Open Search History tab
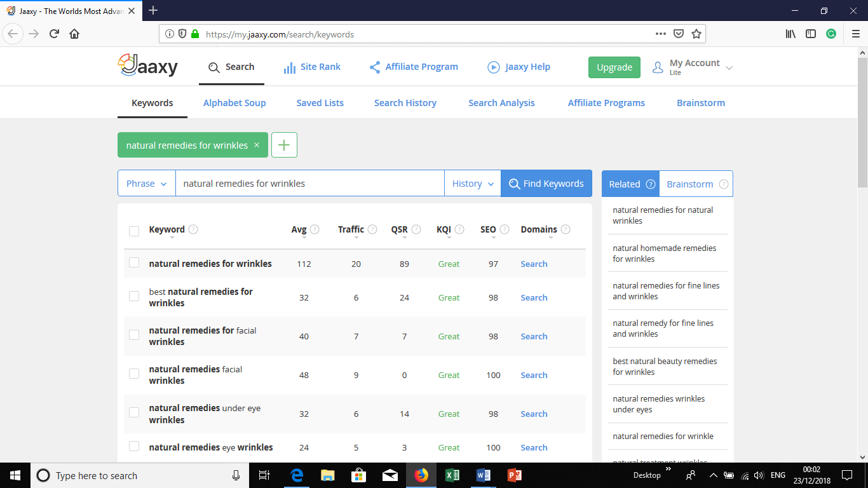The height and width of the screenshot is (488, 868). pos(405,103)
